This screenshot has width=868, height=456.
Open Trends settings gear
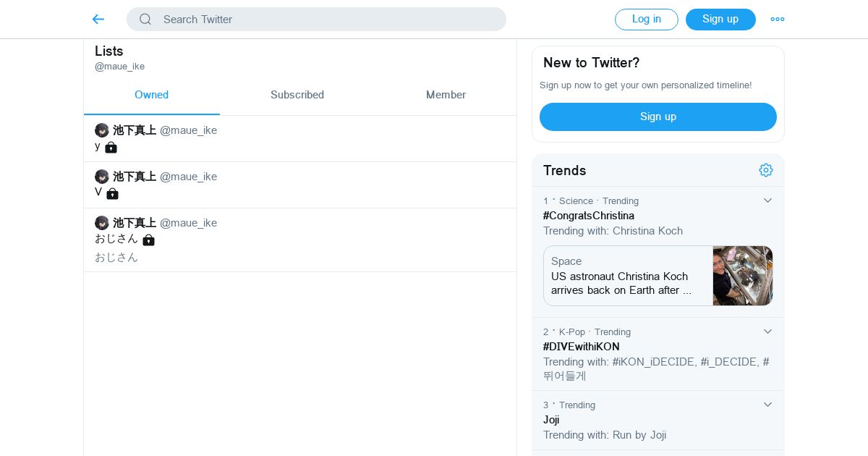(766, 170)
